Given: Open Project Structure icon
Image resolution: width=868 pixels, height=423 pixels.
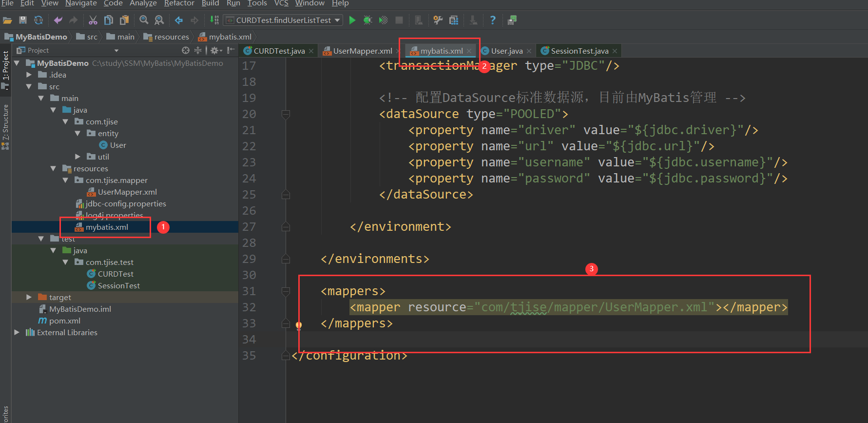Looking at the screenshot, I should pyautogui.click(x=454, y=20).
